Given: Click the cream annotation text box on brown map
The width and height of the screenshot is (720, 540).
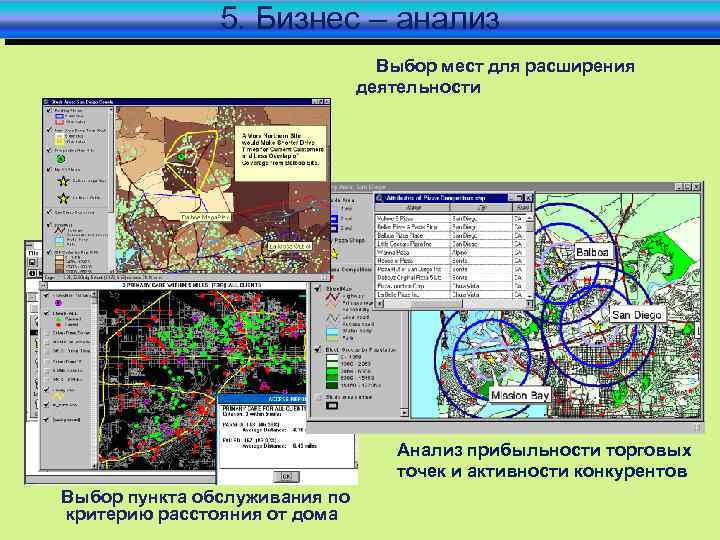Looking at the screenshot, I should tap(281, 153).
